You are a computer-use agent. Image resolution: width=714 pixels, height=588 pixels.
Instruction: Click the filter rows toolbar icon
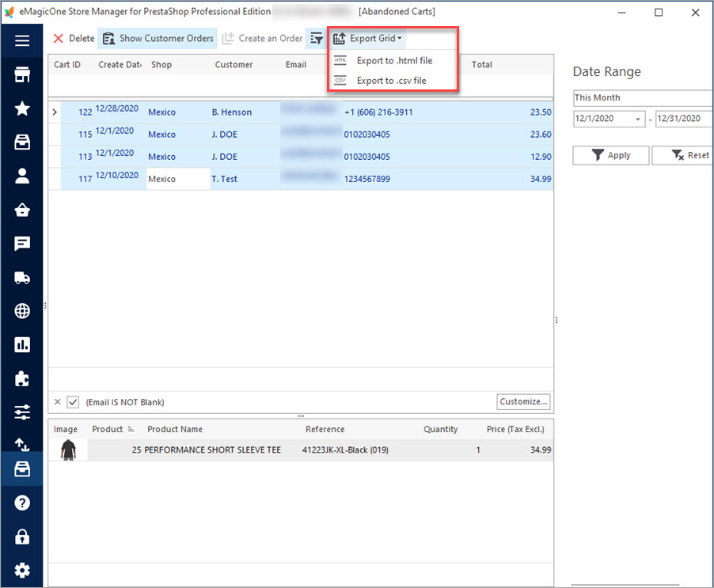click(x=317, y=39)
